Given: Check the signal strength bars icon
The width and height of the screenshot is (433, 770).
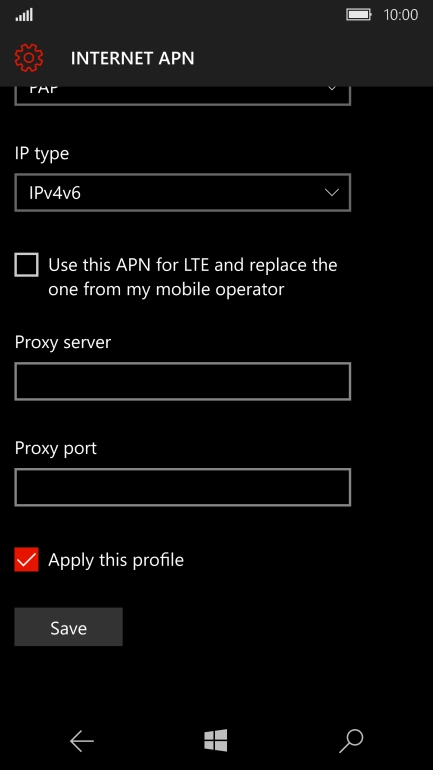Looking at the screenshot, I should point(24,15).
